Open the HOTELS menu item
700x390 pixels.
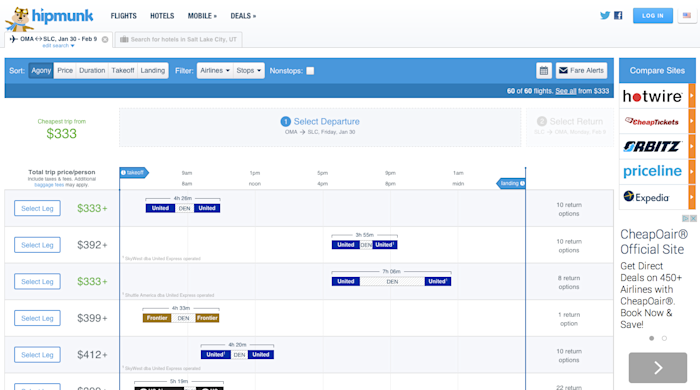[x=162, y=16]
